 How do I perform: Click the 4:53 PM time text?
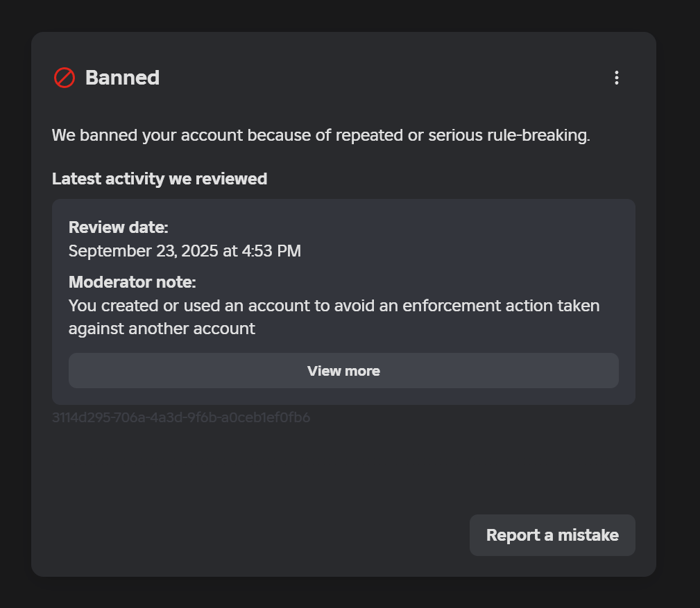tap(271, 251)
